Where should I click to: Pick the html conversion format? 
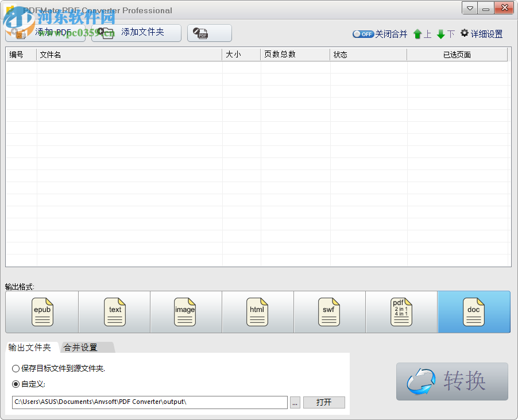pyautogui.click(x=257, y=312)
